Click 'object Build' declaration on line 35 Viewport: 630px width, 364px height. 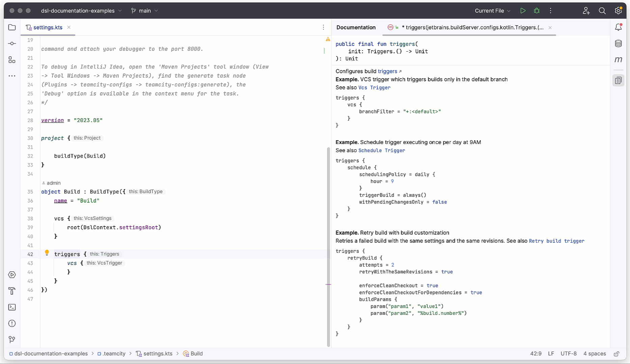point(60,192)
